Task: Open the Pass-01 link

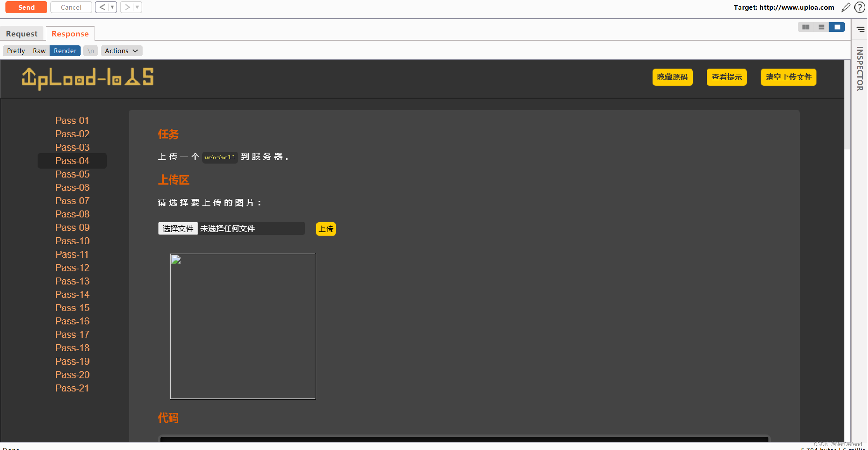Action: tap(72, 121)
